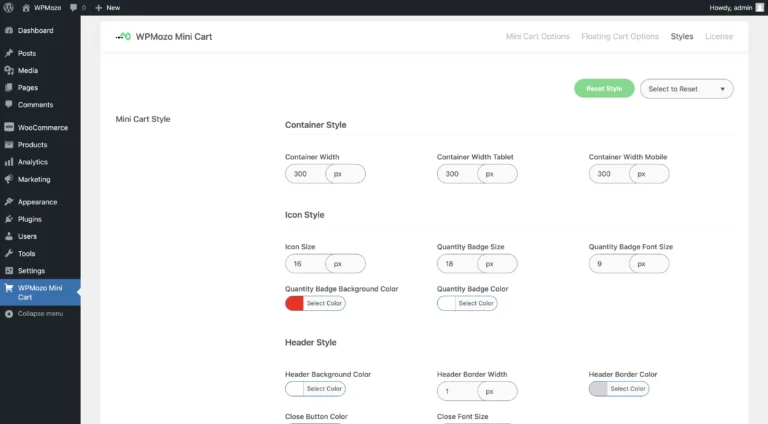
Task: Open Container Width Tablet px unit selector
Action: [x=497, y=174]
